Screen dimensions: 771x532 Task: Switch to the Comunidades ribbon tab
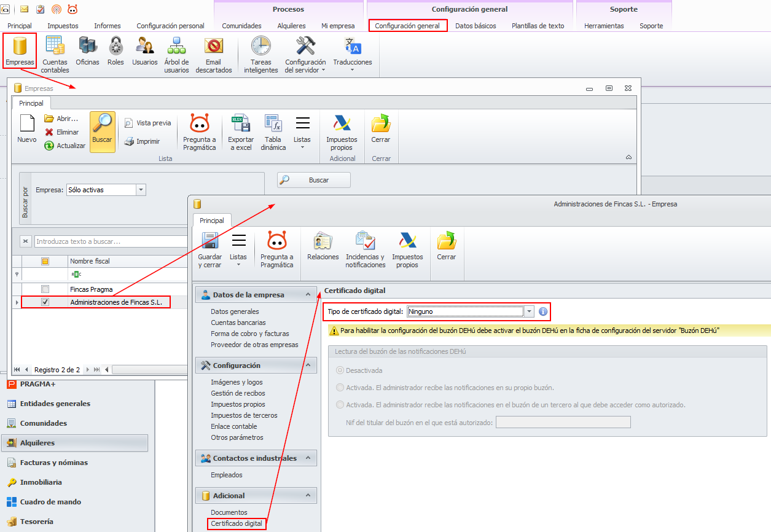tap(241, 26)
